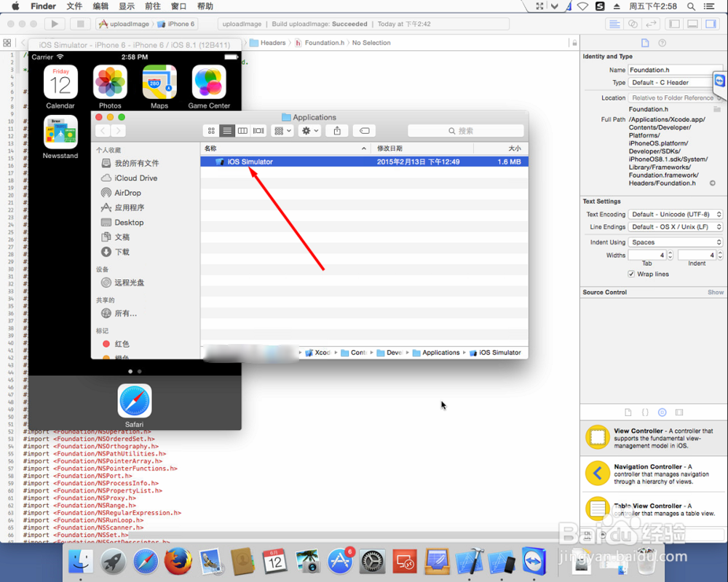Uncheck the Wrap lines option

click(x=632, y=274)
